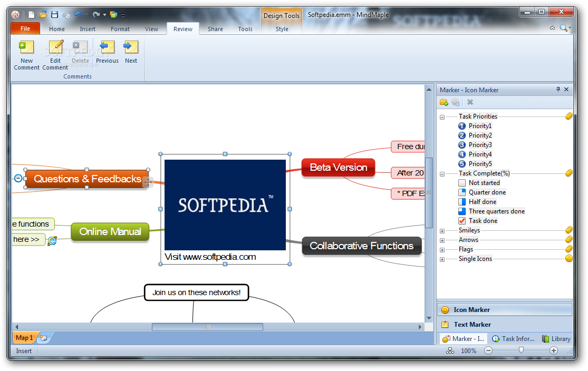Apply the Quarter done marker
This screenshot has height=371, width=588.
tap(462, 192)
